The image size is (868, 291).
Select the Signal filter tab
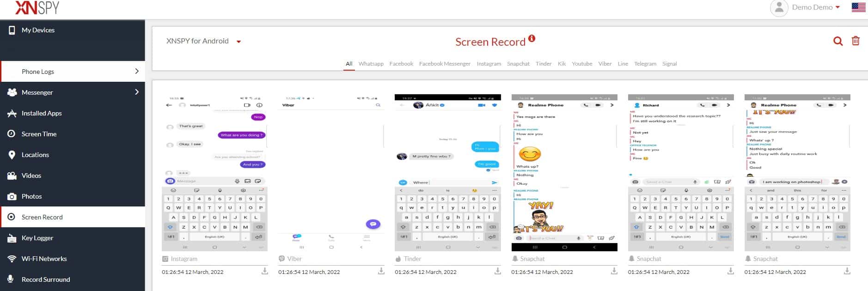click(x=669, y=64)
